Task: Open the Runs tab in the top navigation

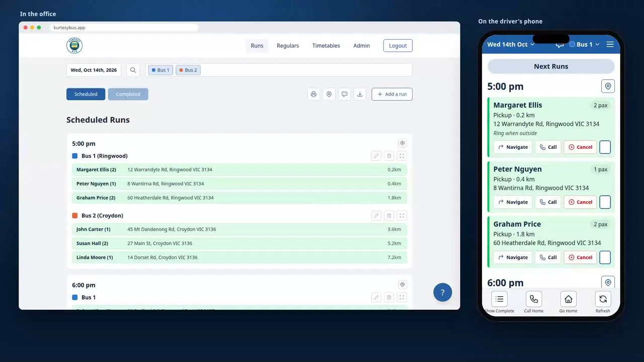Action: click(x=257, y=46)
